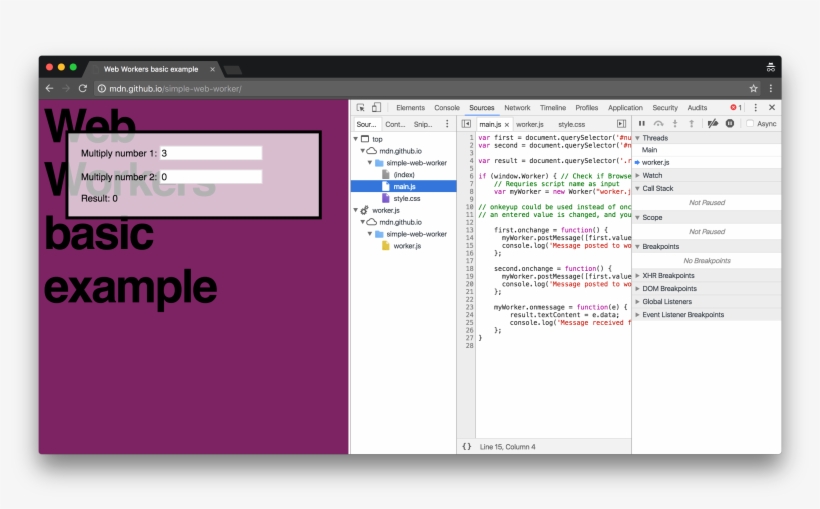Toggle the device toolbar icon
The width and height of the screenshot is (820, 509).
click(x=376, y=108)
